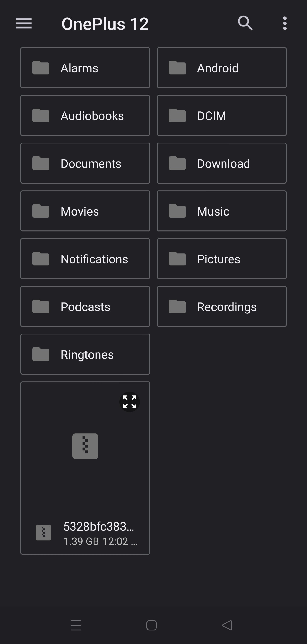
Task: Click the Movies folder icon
Action: 41,211
